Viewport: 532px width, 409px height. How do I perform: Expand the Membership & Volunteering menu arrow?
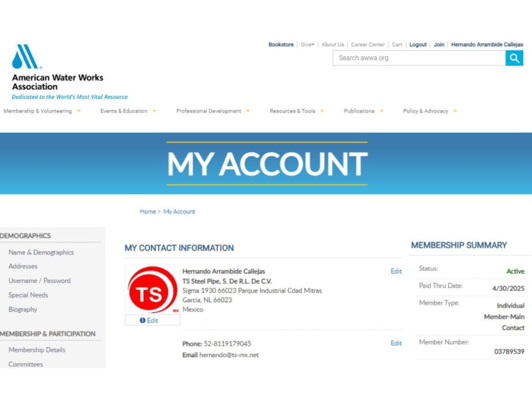point(79,111)
